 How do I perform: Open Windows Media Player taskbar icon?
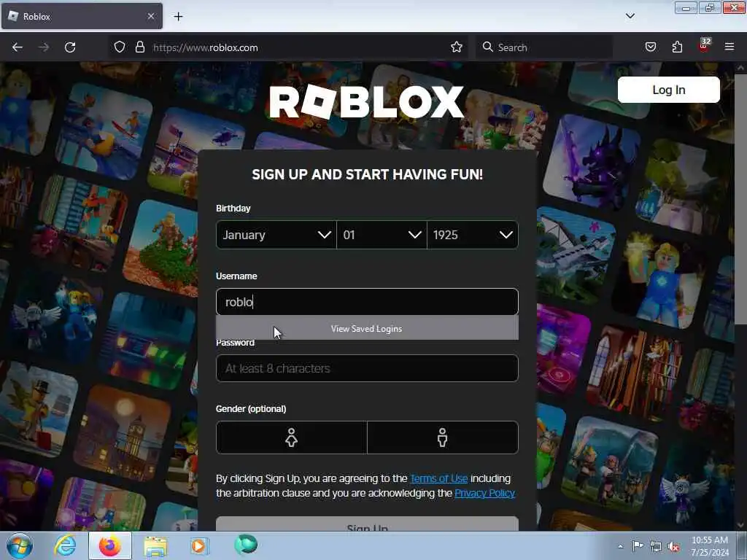[x=199, y=545]
